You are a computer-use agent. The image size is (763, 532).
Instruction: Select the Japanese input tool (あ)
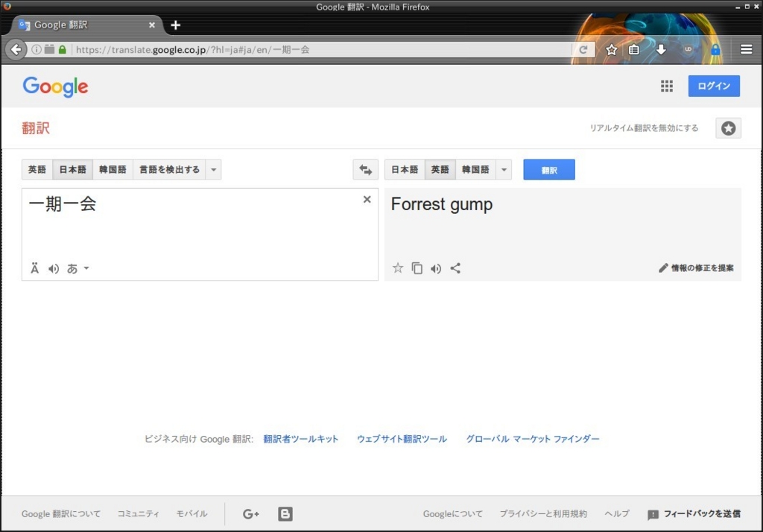coord(72,269)
